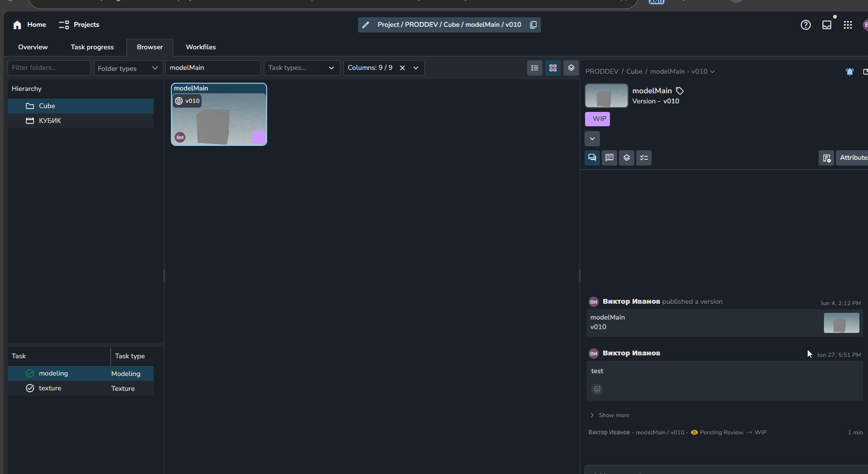868x474 pixels.
Task: Click the user avatar in top right corner
Action: pos(865,25)
